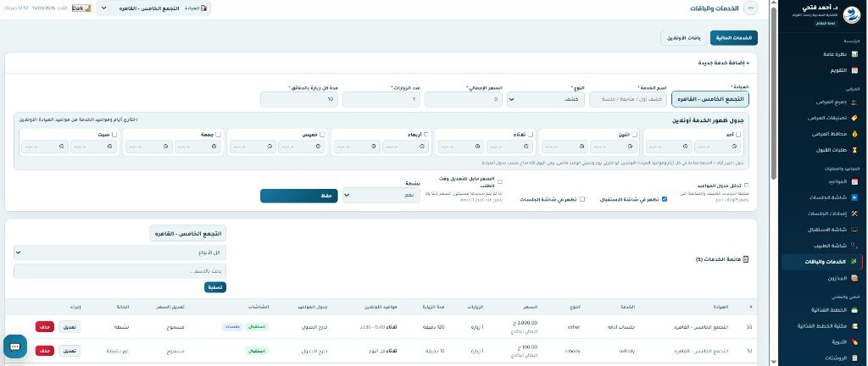Open التقويم calendar icon in sidebar
Viewport: 868px width, 366px height.
tap(854, 71)
